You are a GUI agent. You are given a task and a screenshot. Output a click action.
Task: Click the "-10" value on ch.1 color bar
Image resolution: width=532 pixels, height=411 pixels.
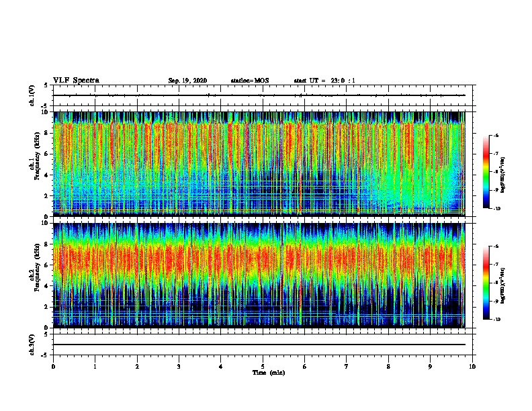496,209
